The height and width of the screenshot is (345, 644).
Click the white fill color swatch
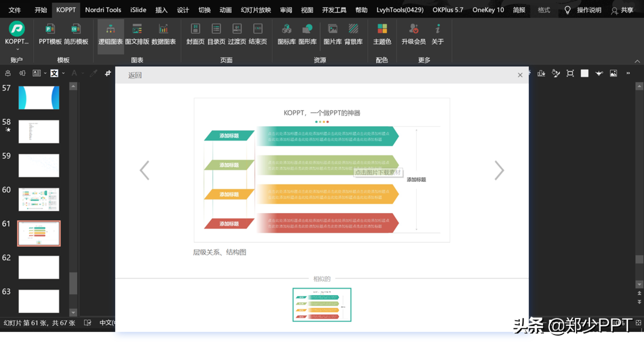click(584, 73)
